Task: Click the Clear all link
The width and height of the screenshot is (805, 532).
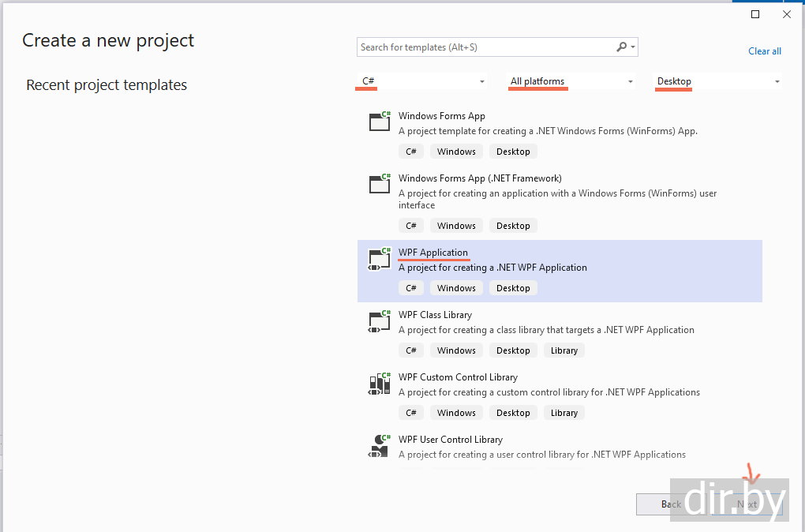Action: [764, 51]
